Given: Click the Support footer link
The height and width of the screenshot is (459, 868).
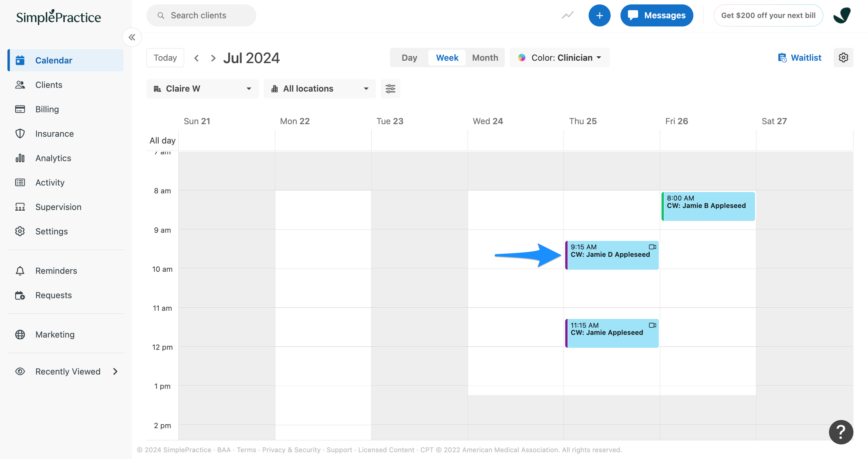Looking at the screenshot, I should [339, 450].
